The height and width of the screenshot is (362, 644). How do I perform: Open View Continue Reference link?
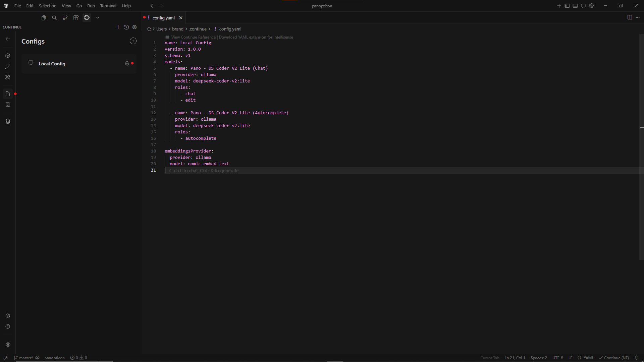193,37
